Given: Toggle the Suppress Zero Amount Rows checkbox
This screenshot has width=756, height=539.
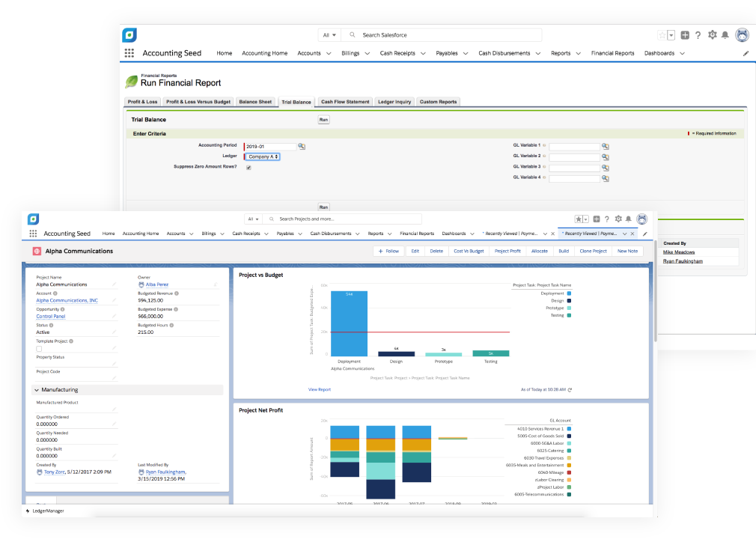Looking at the screenshot, I should pos(249,168).
